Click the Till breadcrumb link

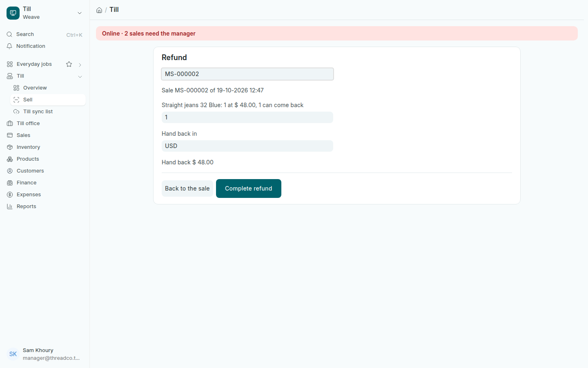tap(114, 10)
